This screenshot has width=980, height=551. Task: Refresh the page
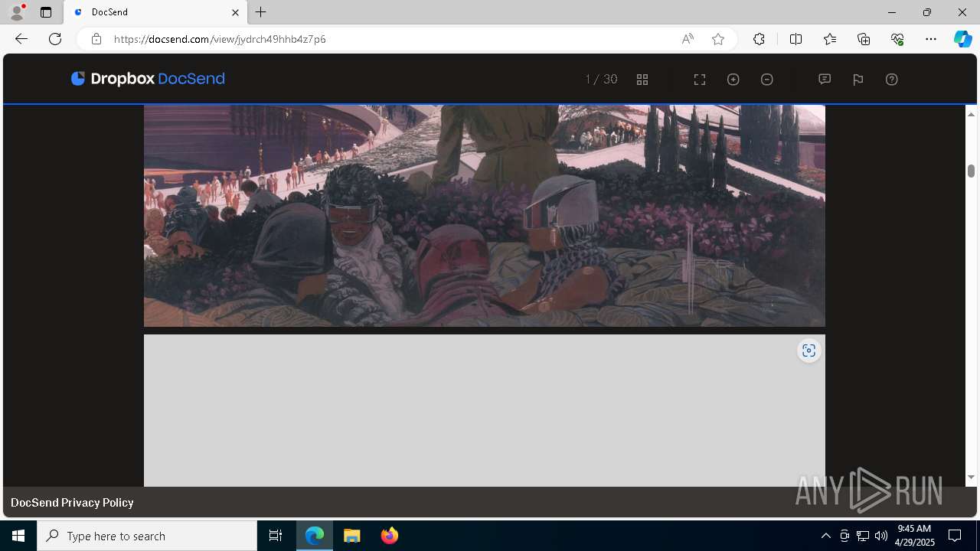point(55,39)
